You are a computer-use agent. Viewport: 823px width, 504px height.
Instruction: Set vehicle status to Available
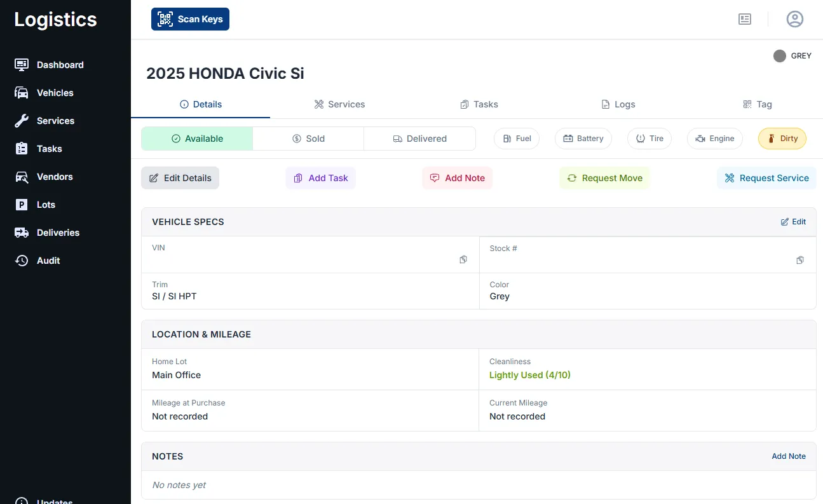(x=197, y=139)
